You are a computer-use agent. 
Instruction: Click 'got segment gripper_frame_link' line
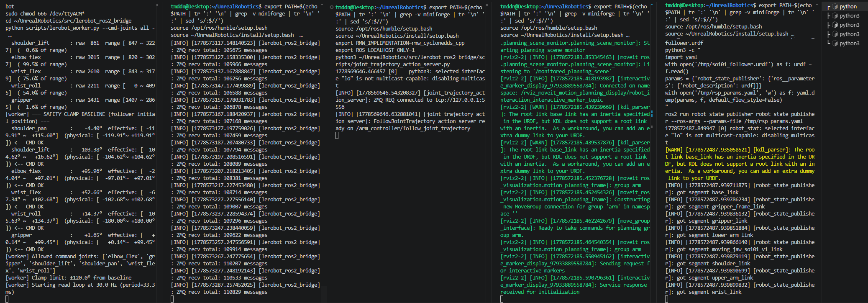pos(721,206)
